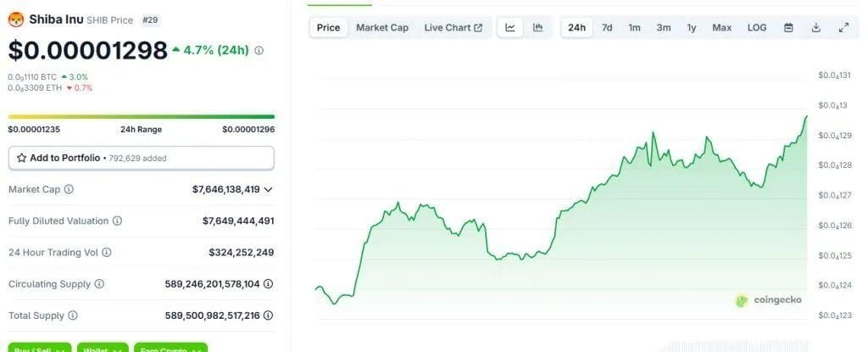Expand the Market Cap value chevron
The image size is (868, 352).
coord(269,190)
